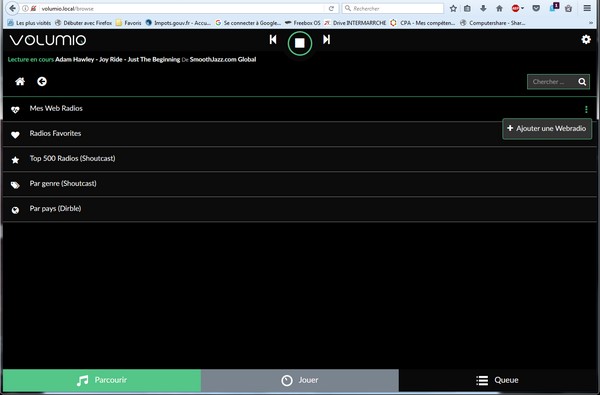Click the tags icon beside Par genre
The width and height of the screenshot is (600, 395).
pos(15,185)
